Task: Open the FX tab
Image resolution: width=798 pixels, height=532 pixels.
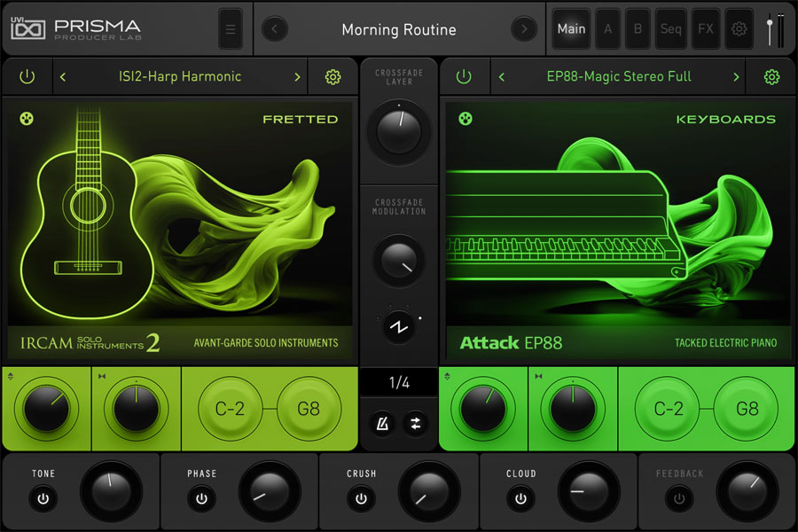Action: pos(706,29)
